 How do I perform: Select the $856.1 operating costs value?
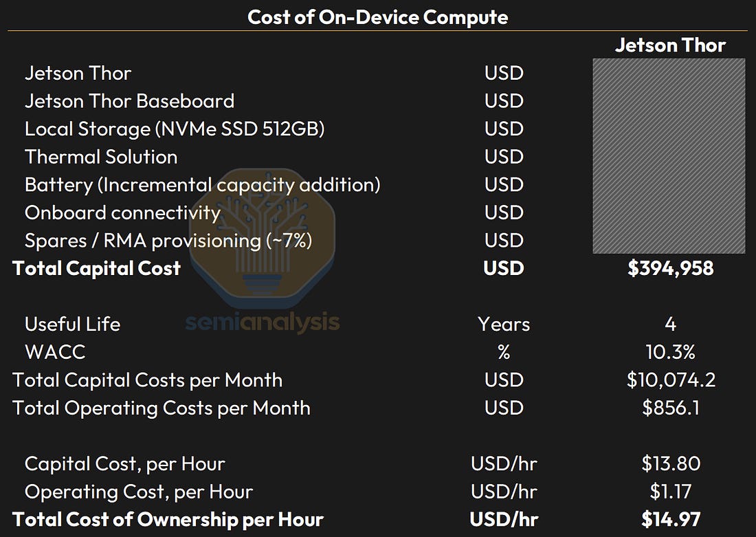pyautogui.click(x=671, y=408)
